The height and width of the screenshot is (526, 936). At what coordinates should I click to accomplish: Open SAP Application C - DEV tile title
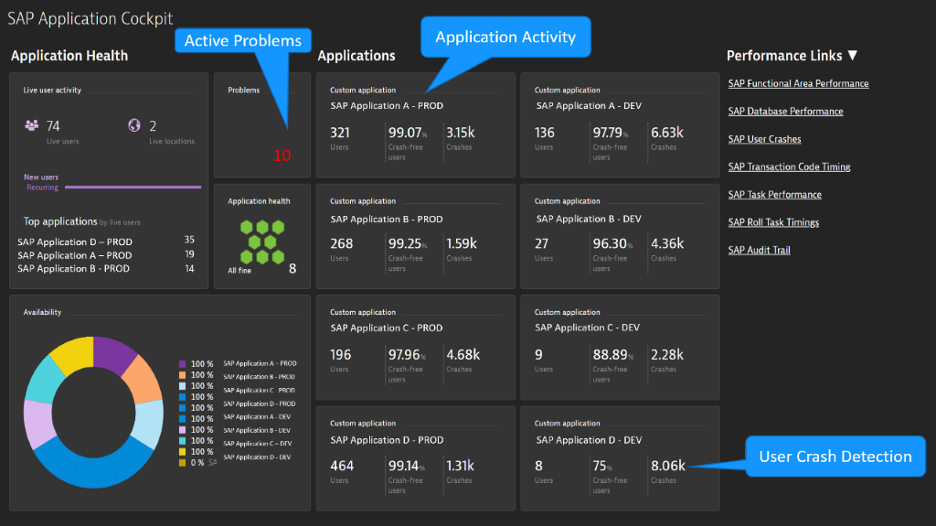[x=587, y=328]
